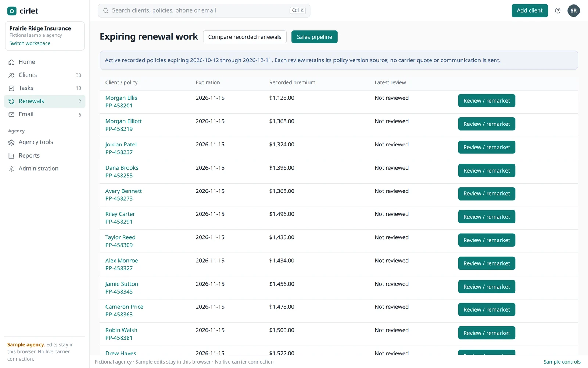The height and width of the screenshot is (368, 588).
Task: Click the Tasks checkbox icon
Action: (x=11, y=88)
